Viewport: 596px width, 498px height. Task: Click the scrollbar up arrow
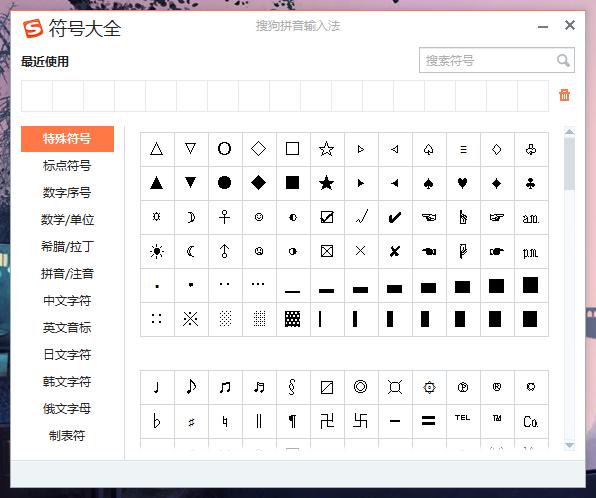(x=569, y=132)
